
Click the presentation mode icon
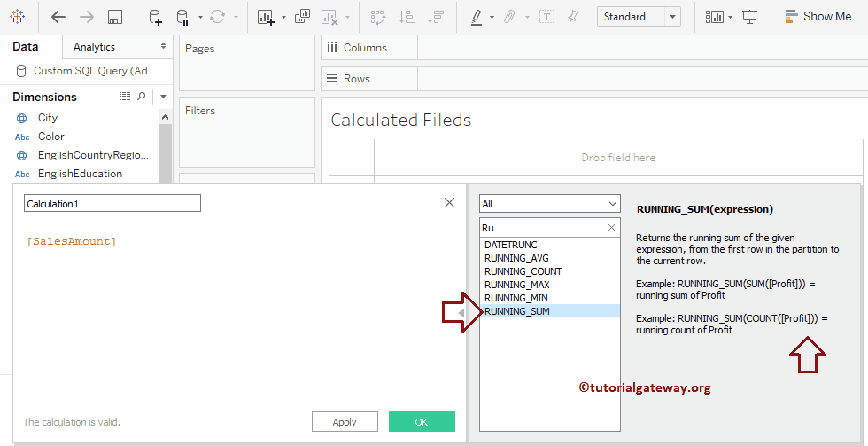coord(749,17)
